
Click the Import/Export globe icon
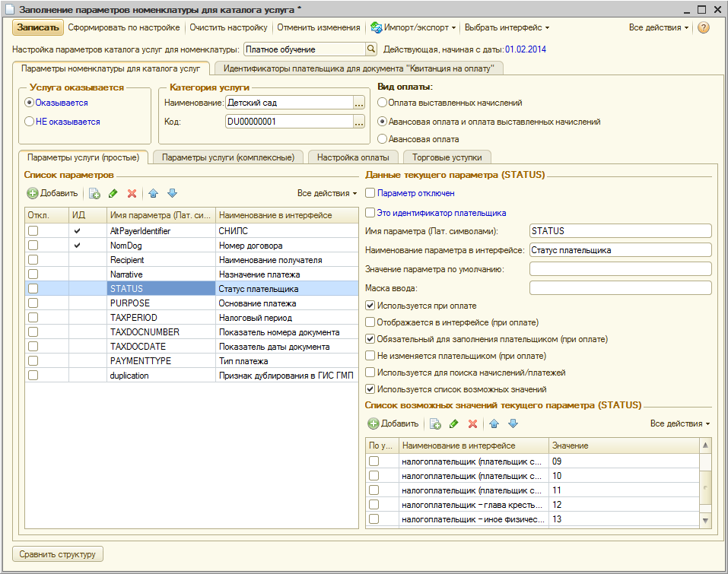pyautogui.click(x=376, y=28)
